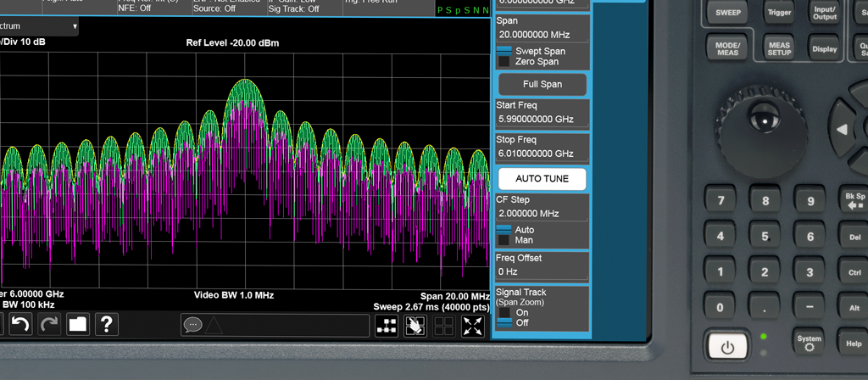
Task: Open the file folder icon
Action: (x=78, y=323)
